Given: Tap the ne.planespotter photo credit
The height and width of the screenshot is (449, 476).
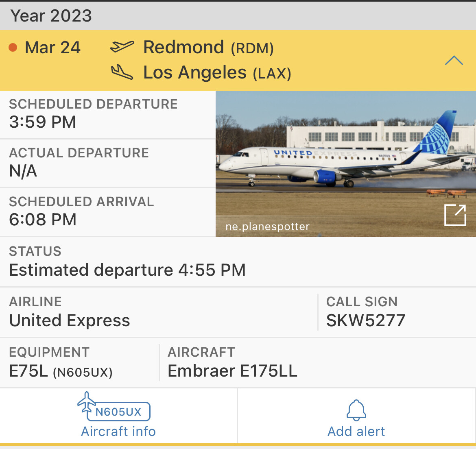Looking at the screenshot, I should click(267, 227).
